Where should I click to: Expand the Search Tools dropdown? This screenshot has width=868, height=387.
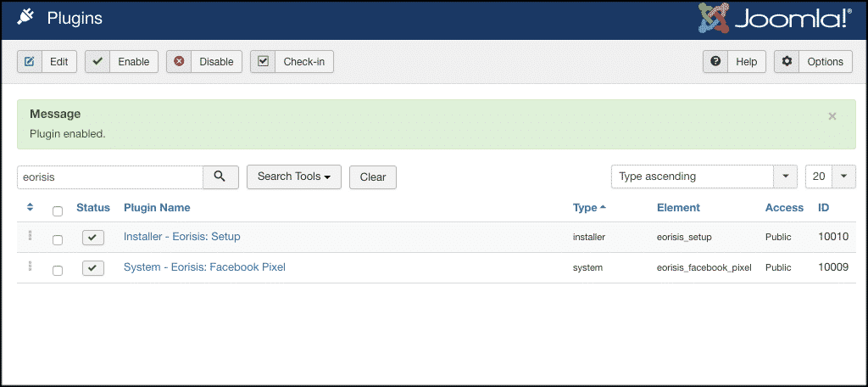coord(294,177)
